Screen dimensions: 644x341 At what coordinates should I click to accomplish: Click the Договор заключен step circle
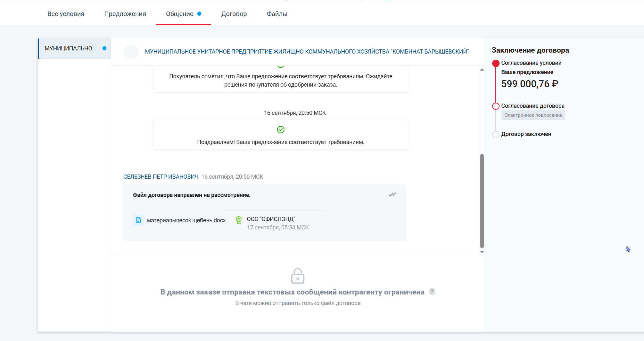(496, 134)
